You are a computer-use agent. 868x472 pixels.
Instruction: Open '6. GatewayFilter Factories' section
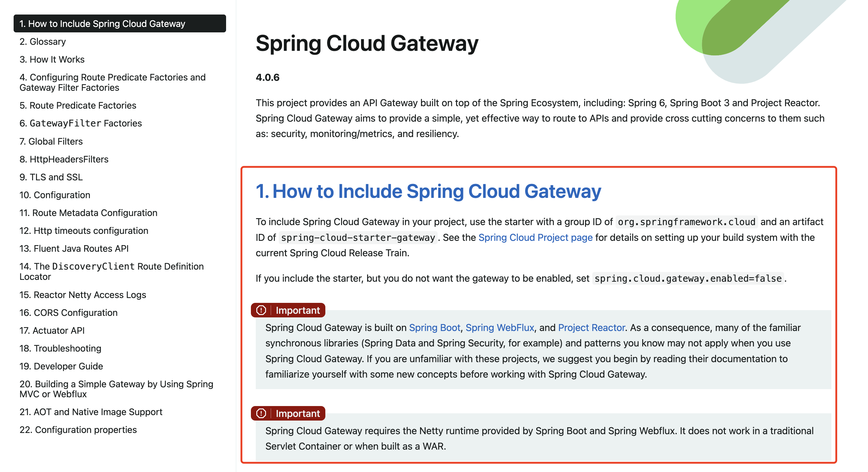[x=81, y=123]
